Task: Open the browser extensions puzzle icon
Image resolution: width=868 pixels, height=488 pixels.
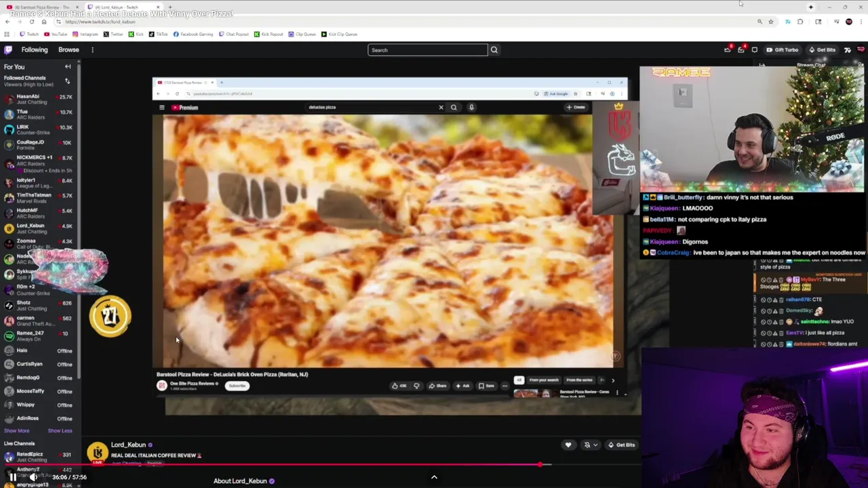Action: click(x=800, y=22)
